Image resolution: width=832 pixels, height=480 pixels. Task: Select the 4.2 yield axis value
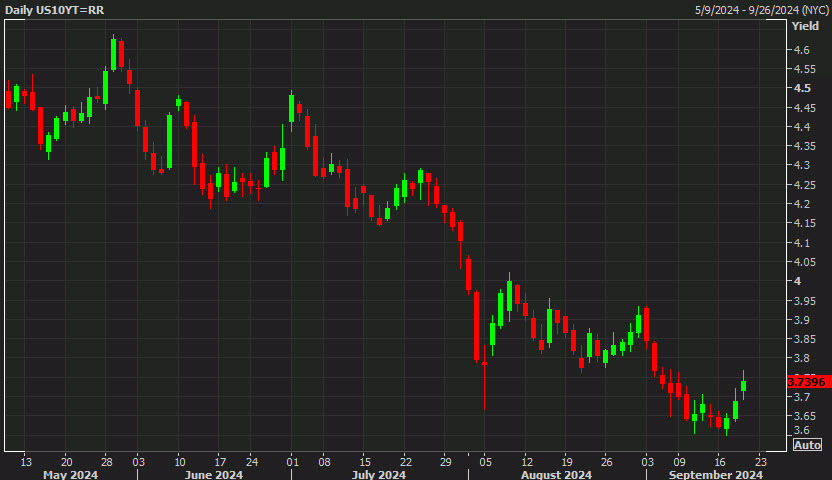pyautogui.click(x=801, y=204)
